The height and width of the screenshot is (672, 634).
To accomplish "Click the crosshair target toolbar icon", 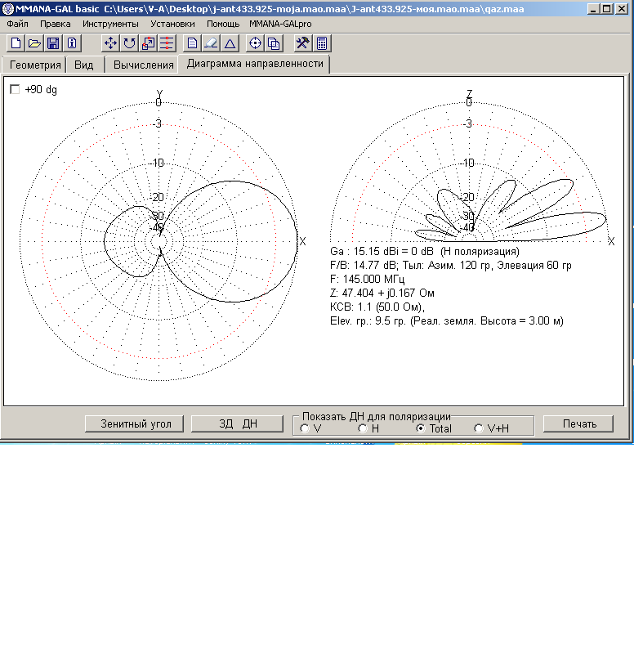I will coord(254,43).
